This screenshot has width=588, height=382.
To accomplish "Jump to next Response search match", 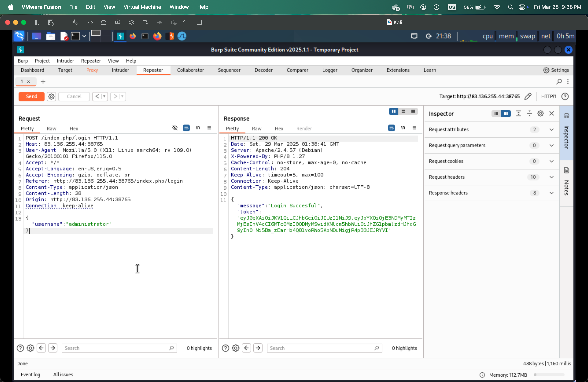I will pos(258,348).
